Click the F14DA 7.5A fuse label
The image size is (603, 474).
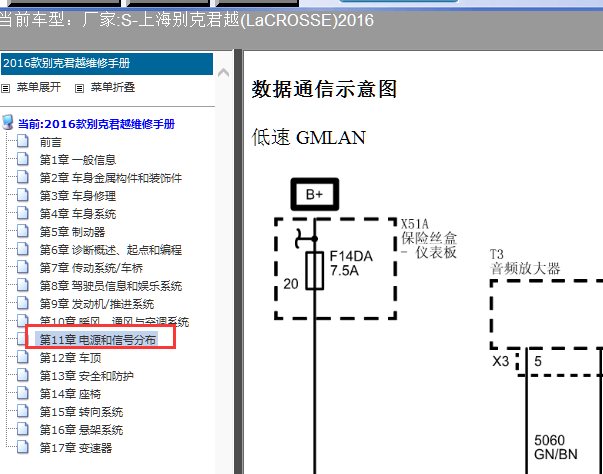pos(351,263)
